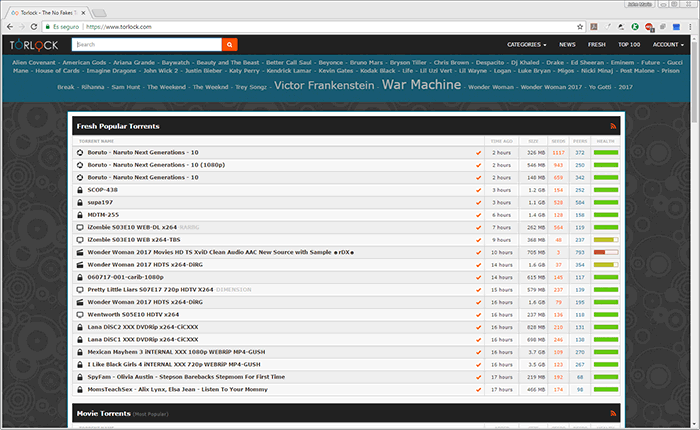This screenshot has width=700, height=430.
Task: Open the Kendrick Lamar tag link
Action: [x=289, y=71]
